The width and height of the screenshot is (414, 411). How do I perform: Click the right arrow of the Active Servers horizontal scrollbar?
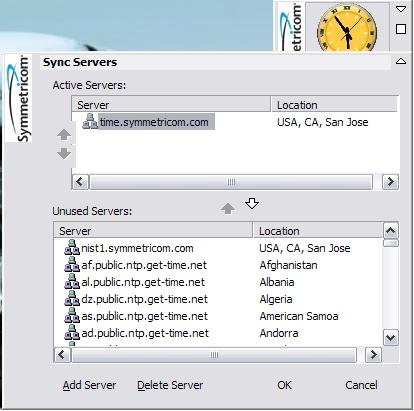(x=390, y=182)
